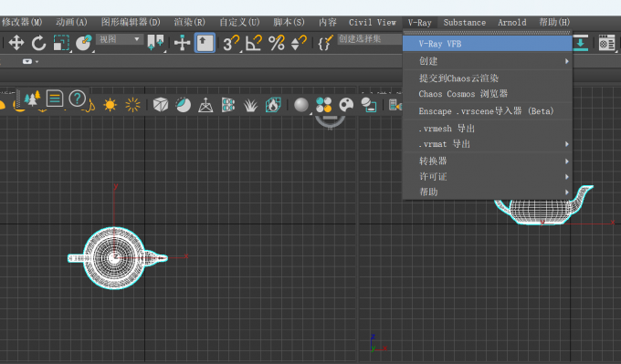Open the Substance menu
Image resolution: width=621 pixels, height=364 pixels.
pyautogui.click(x=465, y=22)
